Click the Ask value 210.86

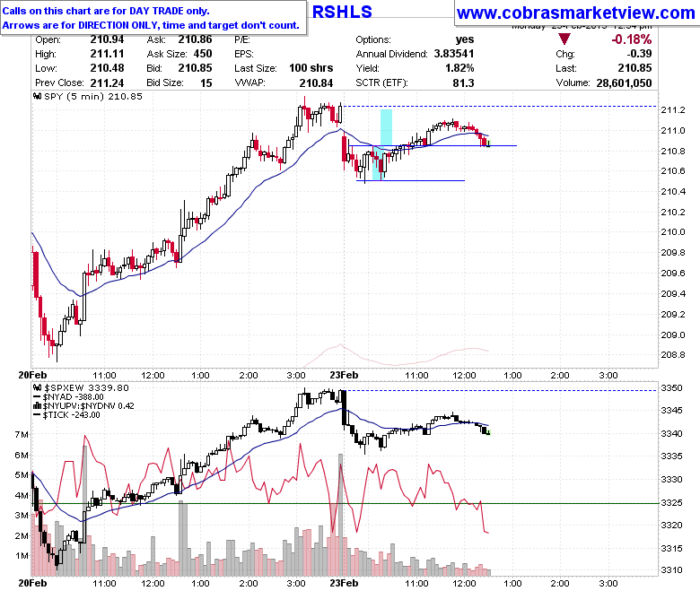click(x=195, y=39)
